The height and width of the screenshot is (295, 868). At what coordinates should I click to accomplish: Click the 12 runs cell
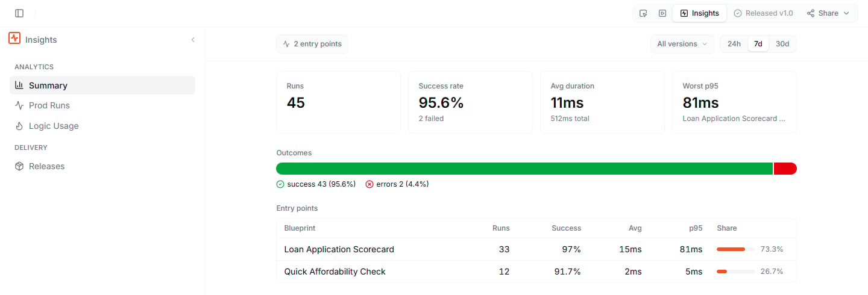pos(504,272)
